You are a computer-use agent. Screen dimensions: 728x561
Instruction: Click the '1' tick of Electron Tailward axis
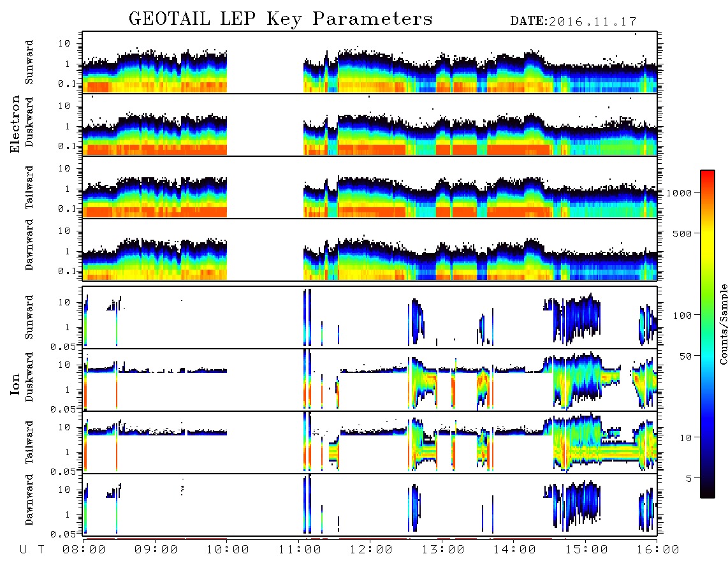[68, 189]
